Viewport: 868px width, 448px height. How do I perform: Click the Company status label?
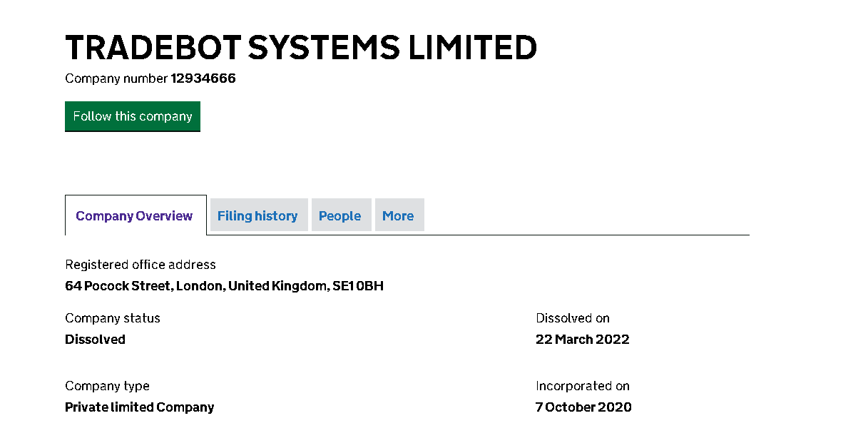tap(113, 318)
